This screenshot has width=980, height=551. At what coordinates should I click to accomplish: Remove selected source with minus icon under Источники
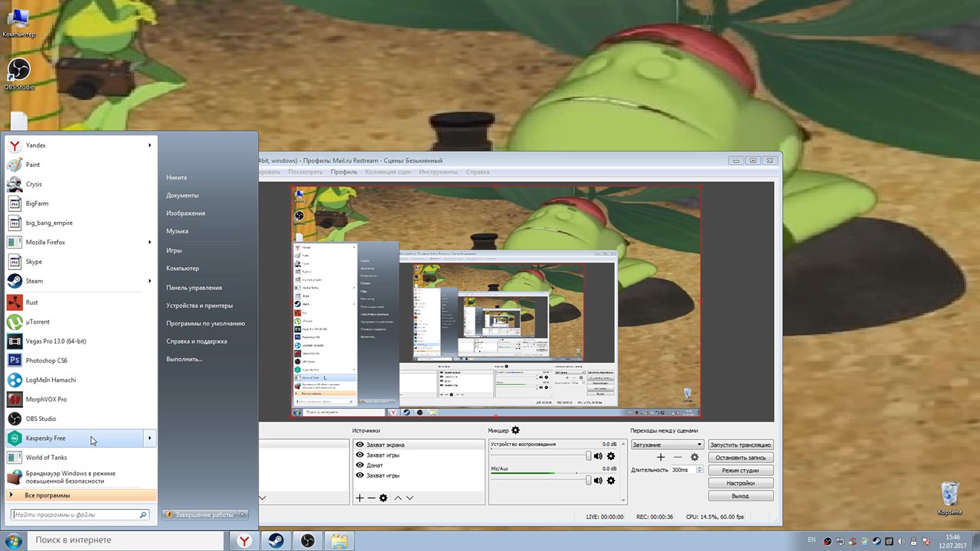pos(371,498)
